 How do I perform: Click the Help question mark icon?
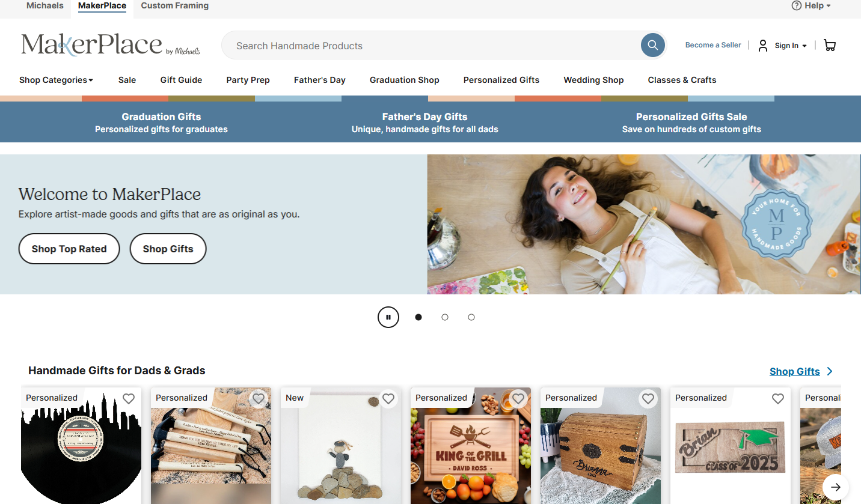tap(797, 5)
